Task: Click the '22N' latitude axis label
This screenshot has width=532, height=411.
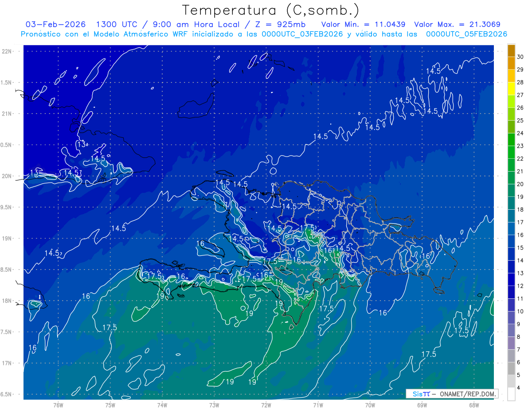Action: (x=8, y=51)
